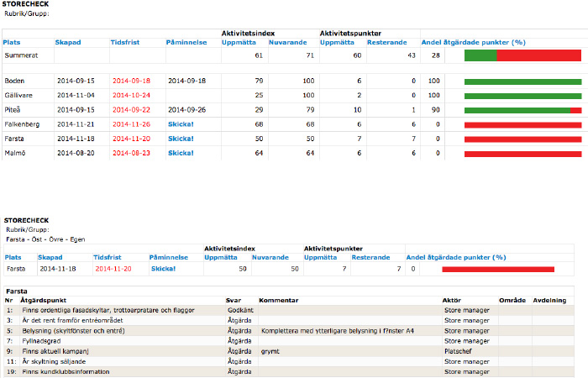Image resolution: width=588 pixels, height=378 pixels.
Task: Click Boden's fully green progress bar
Action: (522, 81)
